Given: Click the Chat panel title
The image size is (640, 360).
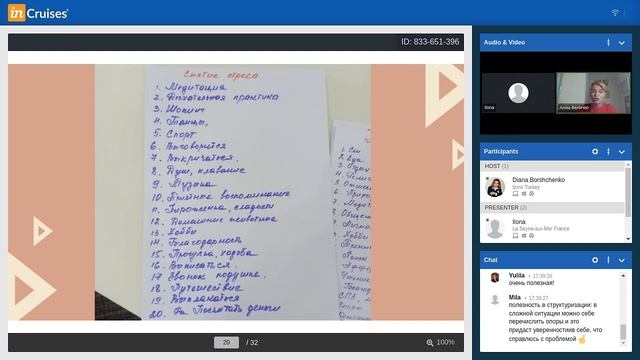Looking at the screenshot, I should point(491,260).
